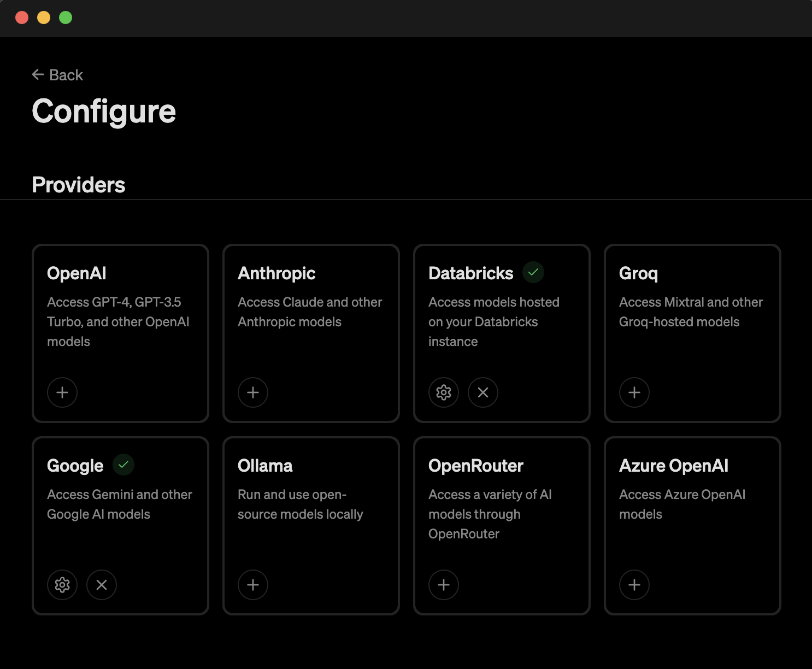This screenshot has width=812, height=669.
Task: Click the Databricks card title
Action: click(x=471, y=273)
